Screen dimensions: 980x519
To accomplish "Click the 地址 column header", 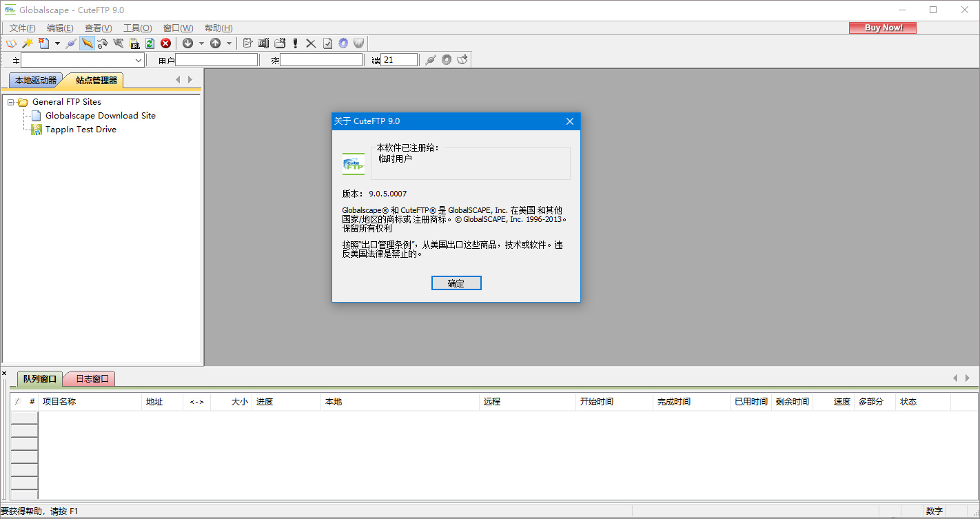I will 163,402.
